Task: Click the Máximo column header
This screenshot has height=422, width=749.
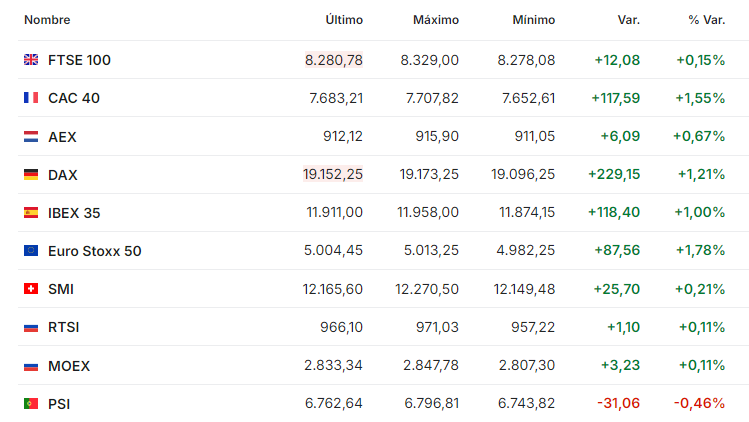Action: (x=436, y=20)
